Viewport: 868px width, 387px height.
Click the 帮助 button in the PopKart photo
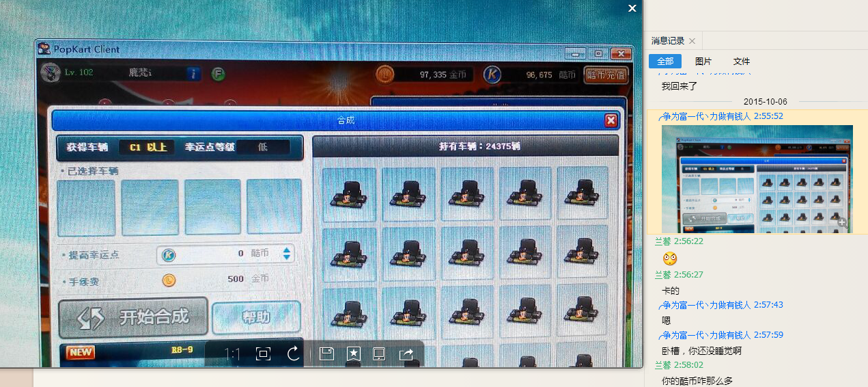(256, 318)
